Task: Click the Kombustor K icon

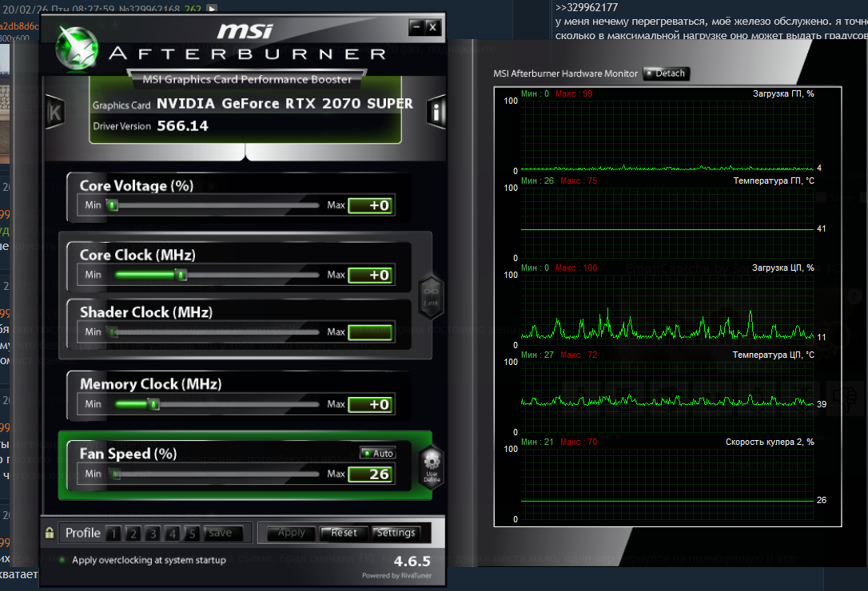Action: 54,112
